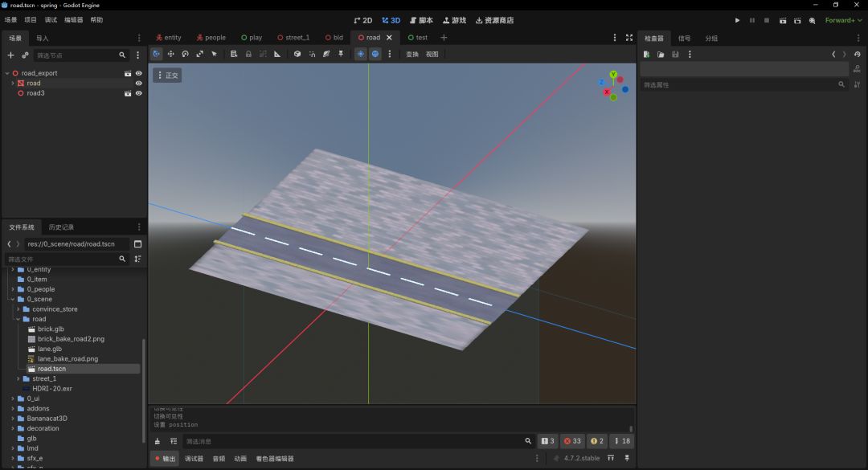The image size is (868, 470).
Task: Switch to the street_1 scene tab
Action: [x=293, y=38]
